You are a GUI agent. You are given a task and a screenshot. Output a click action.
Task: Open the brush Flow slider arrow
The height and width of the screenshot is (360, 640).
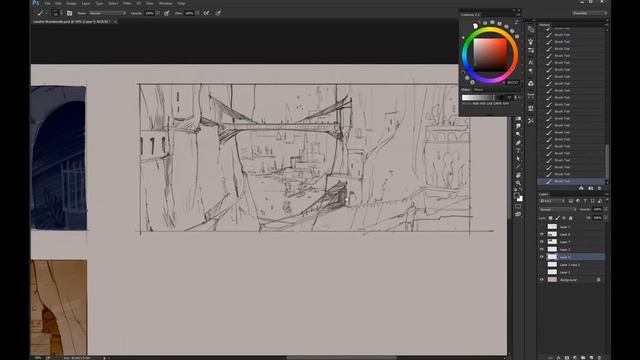pos(197,13)
